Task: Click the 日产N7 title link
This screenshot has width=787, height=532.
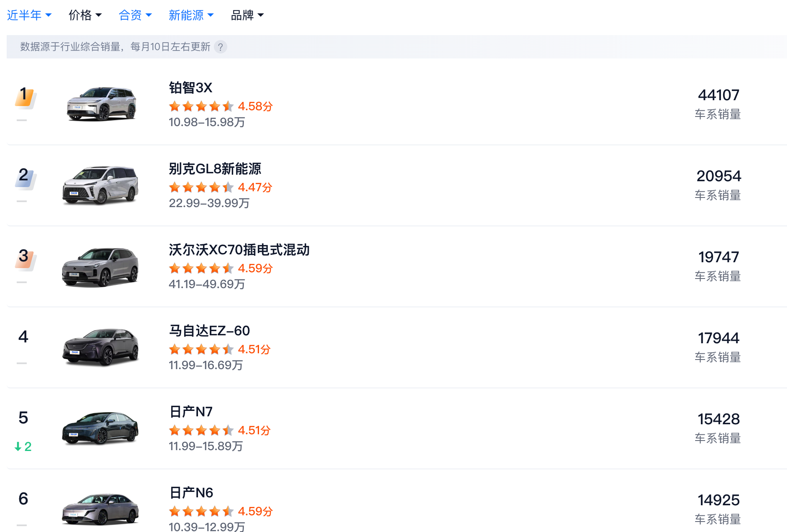Action: click(x=191, y=412)
